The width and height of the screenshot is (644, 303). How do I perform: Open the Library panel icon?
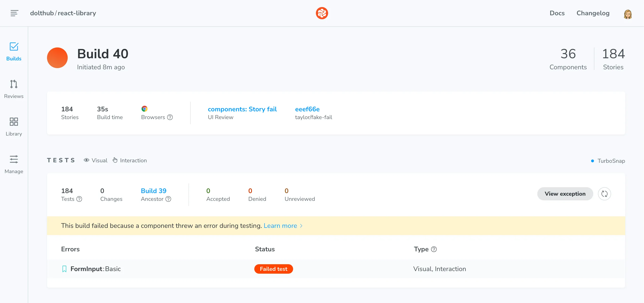point(14,122)
